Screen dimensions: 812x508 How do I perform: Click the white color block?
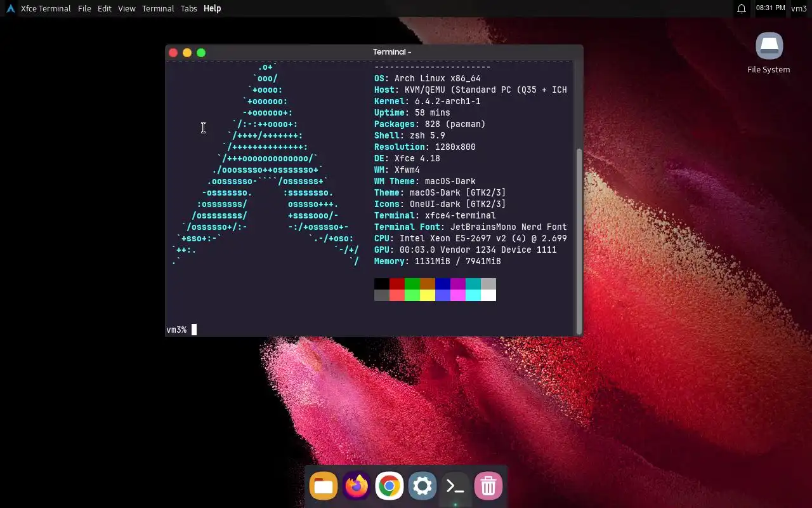pos(488,295)
